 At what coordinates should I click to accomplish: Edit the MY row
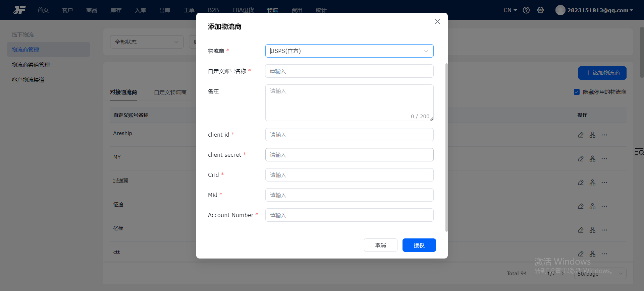pyautogui.click(x=581, y=159)
